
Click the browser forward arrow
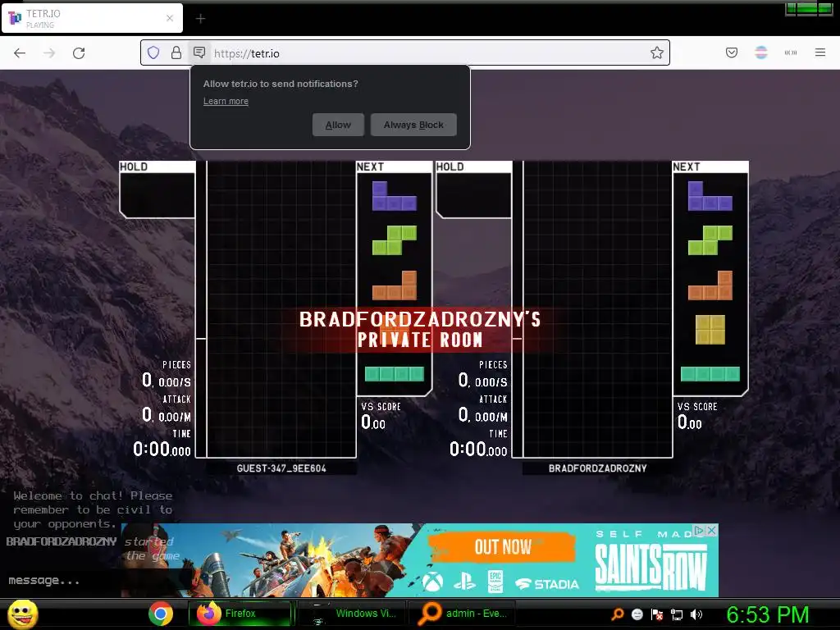pyautogui.click(x=49, y=53)
